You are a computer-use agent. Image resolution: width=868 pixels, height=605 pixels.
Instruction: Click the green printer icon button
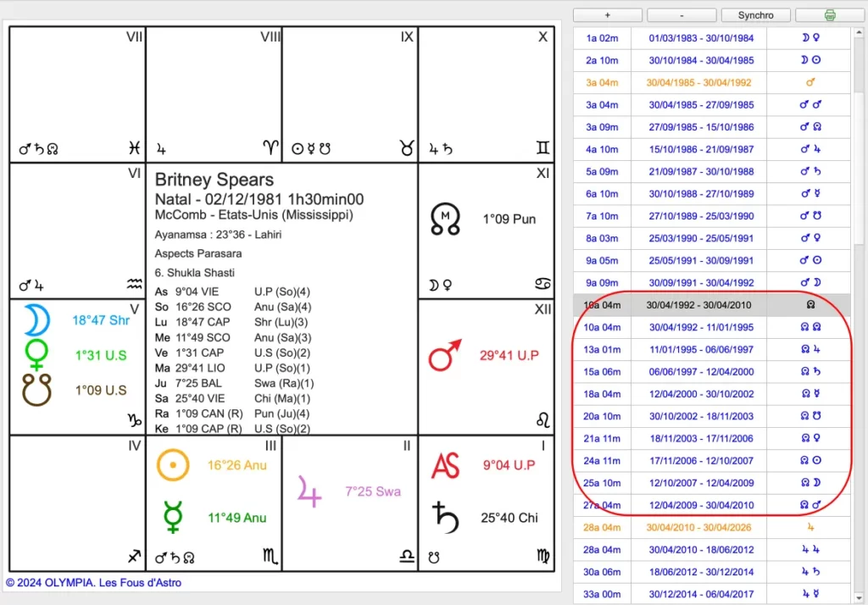830,15
